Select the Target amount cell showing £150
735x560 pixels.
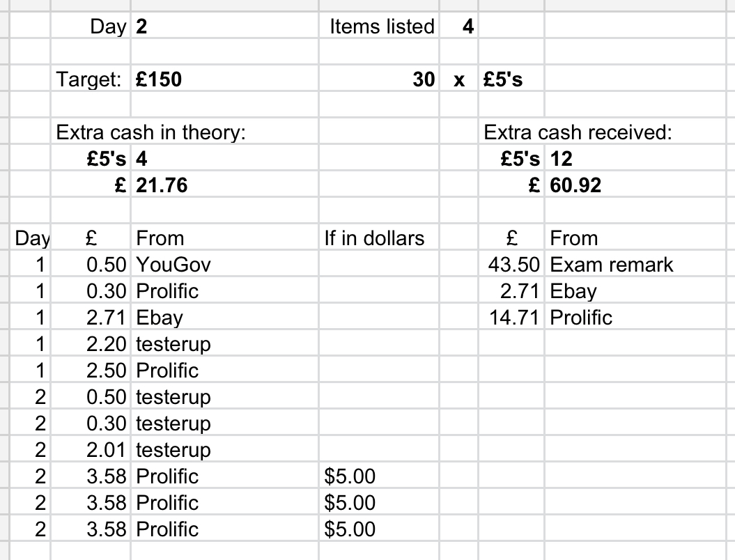pyautogui.click(x=159, y=79)
